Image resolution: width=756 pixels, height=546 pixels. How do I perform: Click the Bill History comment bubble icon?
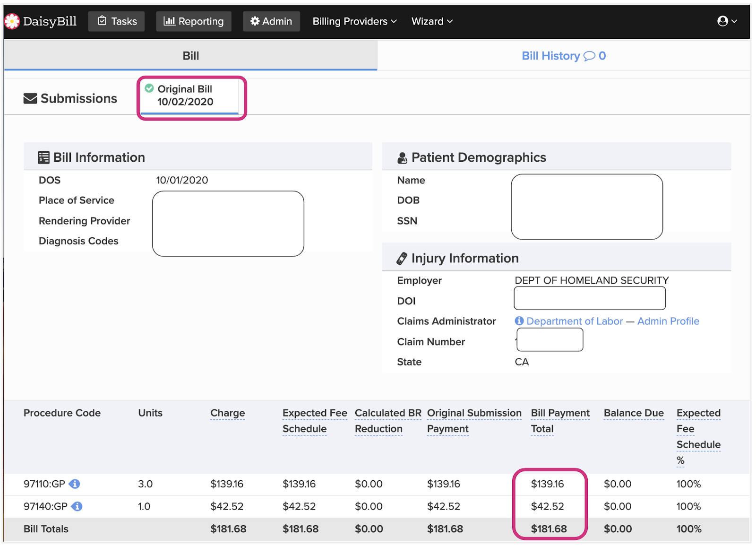pyautogui.click(x=589, y=56)
